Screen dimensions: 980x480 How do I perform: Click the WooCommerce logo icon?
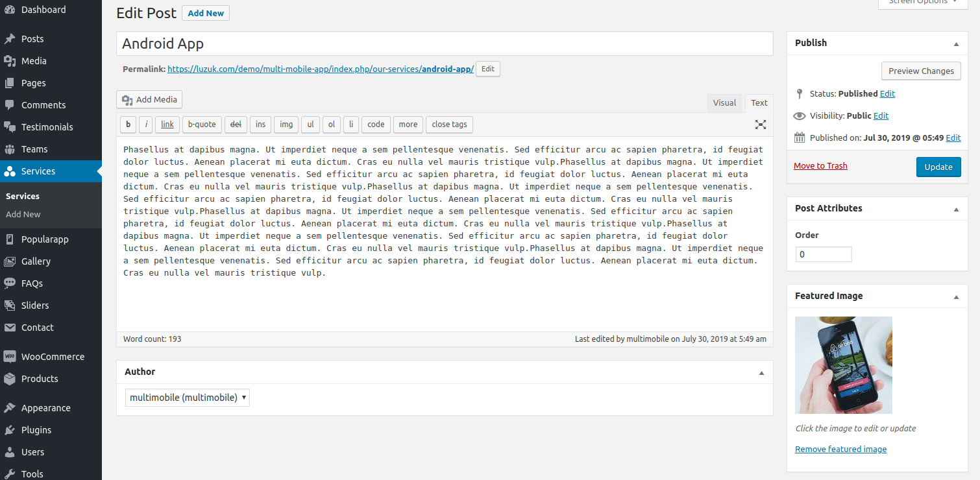click(x=10, y=357)
